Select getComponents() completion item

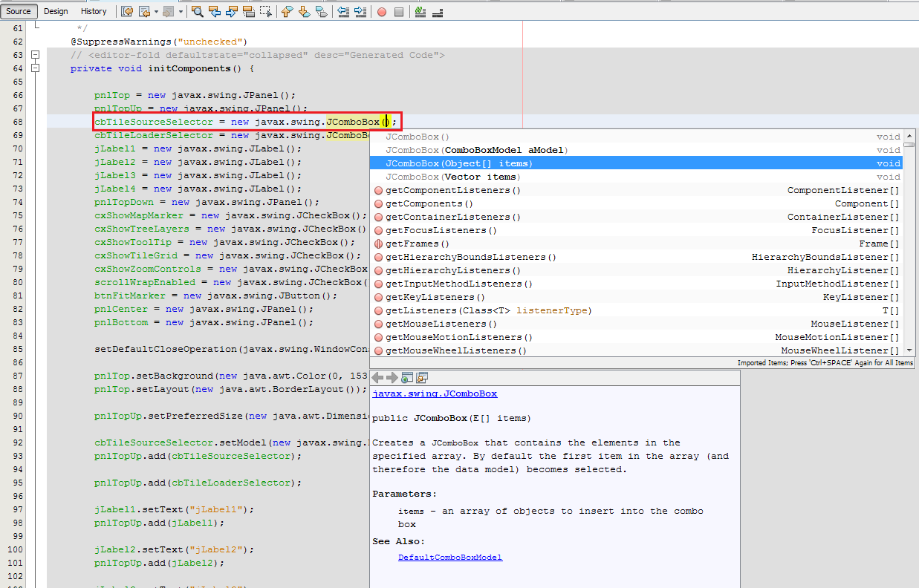pos(637,203)
